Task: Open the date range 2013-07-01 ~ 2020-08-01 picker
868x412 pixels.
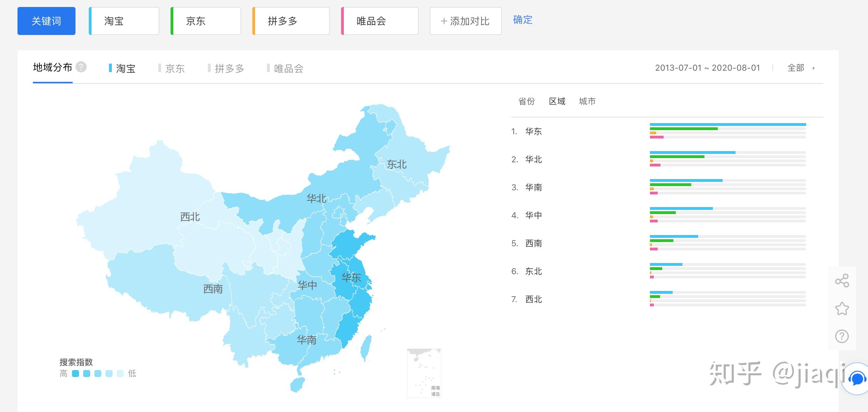Action: (x=708, y=68)
